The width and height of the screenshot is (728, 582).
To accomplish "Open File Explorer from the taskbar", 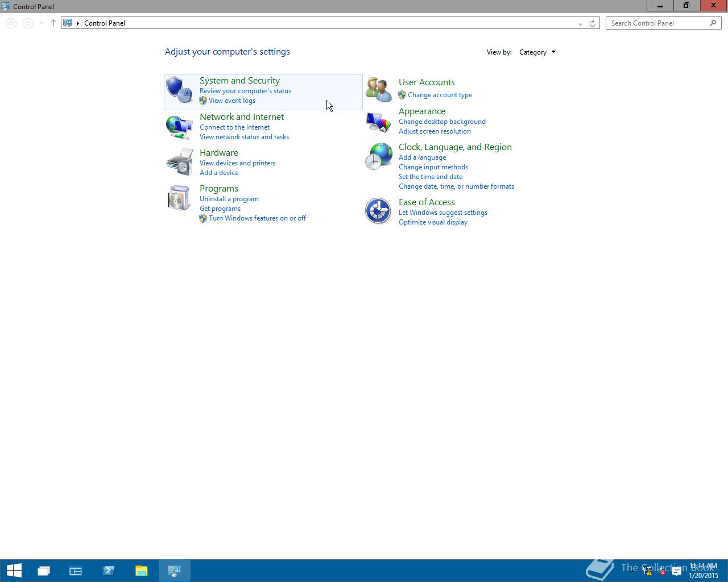I will coord(142,571).
